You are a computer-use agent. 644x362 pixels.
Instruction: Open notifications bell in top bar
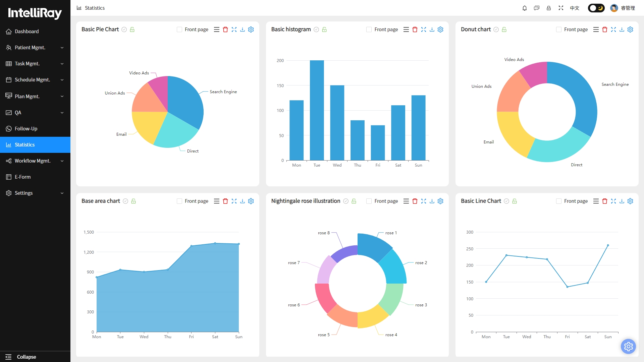(525, 8)
